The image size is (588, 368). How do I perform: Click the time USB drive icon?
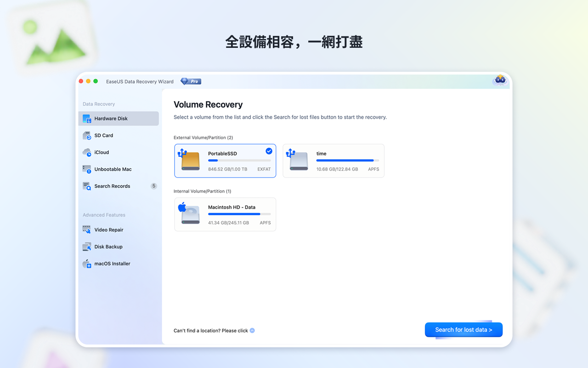click(x=298, y=160)
